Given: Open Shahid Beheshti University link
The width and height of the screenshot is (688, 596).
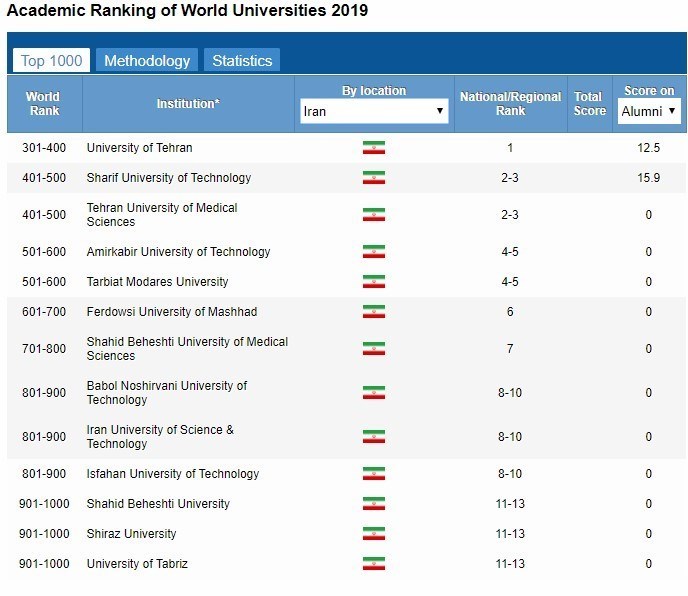Looking at the screenshot, I should [158, 504].
